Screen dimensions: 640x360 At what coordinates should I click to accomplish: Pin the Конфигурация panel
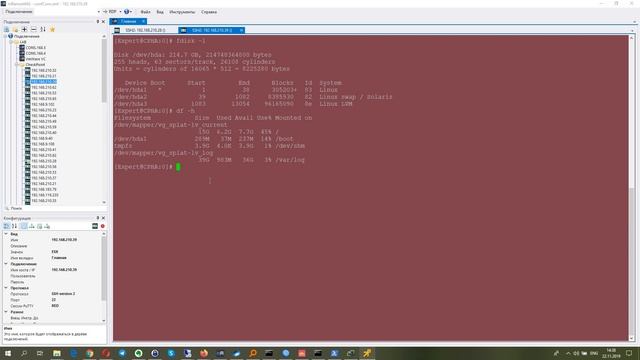(x=98, y=218)
